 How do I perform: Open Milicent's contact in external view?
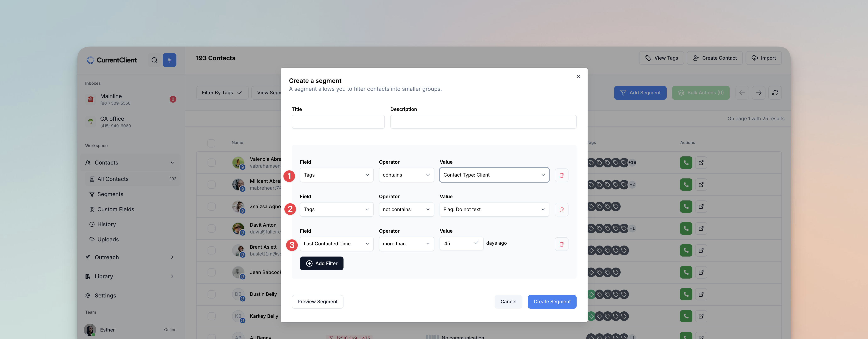pos(701,184)
